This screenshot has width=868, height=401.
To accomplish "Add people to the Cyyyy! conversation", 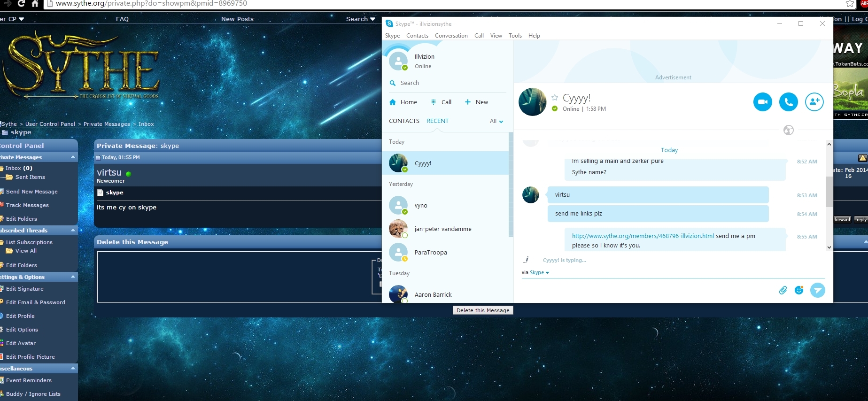I will [x=814, y=102].
